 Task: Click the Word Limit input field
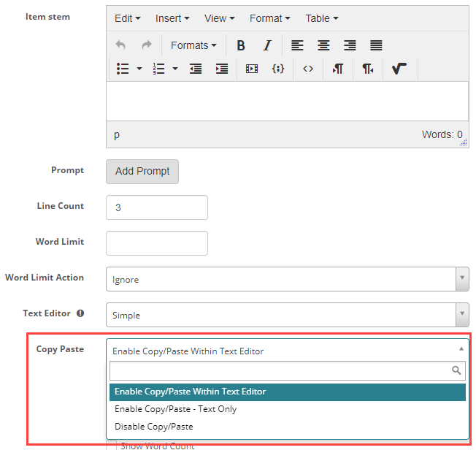(x=157, y=243)
